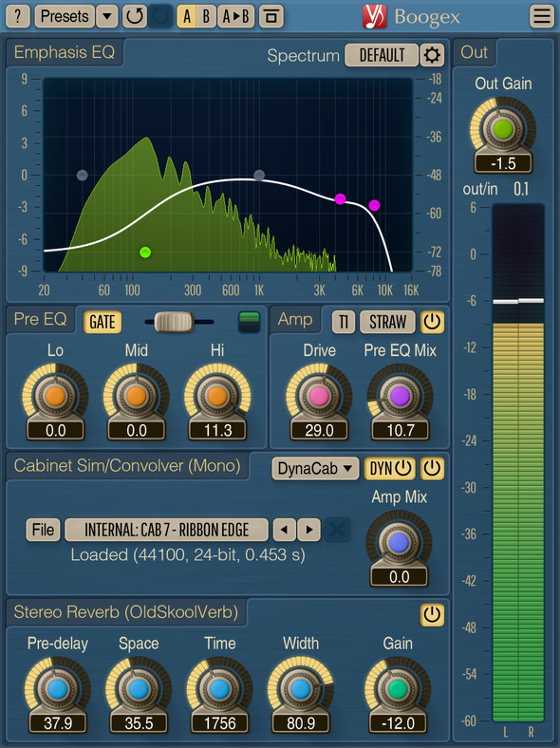This screenshot has height=748, width=560.
Task: Click the out/in value 0.1
Action: point(521,190)
